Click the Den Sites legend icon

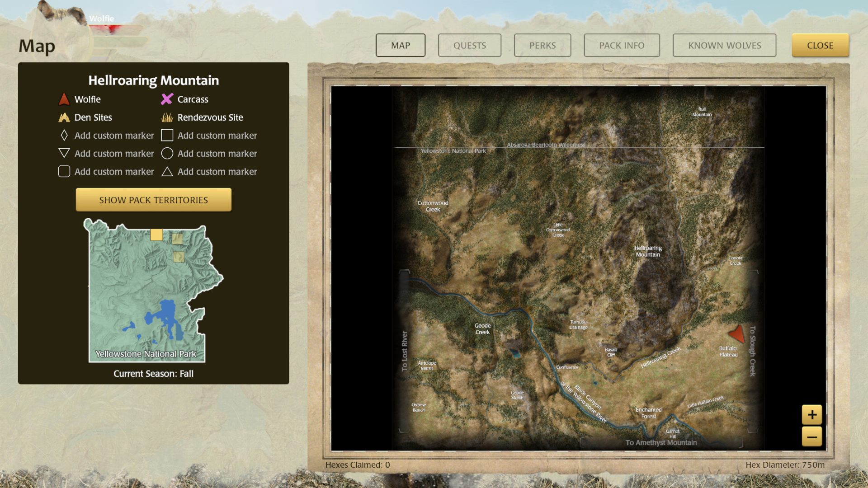(x=64, y=117)
